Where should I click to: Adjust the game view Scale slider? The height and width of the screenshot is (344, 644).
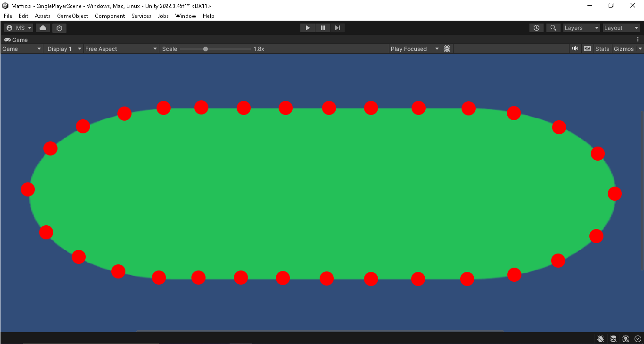(x=206, y=48)
